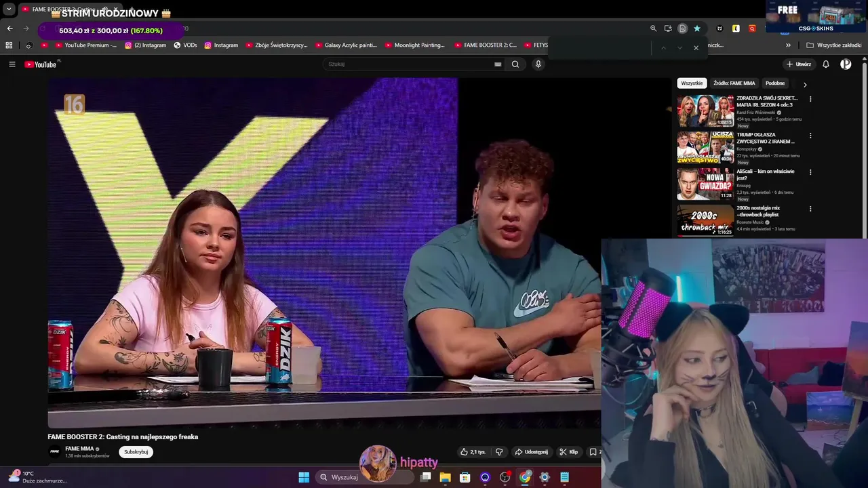Create a clip with the Klip button
The height and width of the screenshot is (488, 868).
click(x=568, y=452)
